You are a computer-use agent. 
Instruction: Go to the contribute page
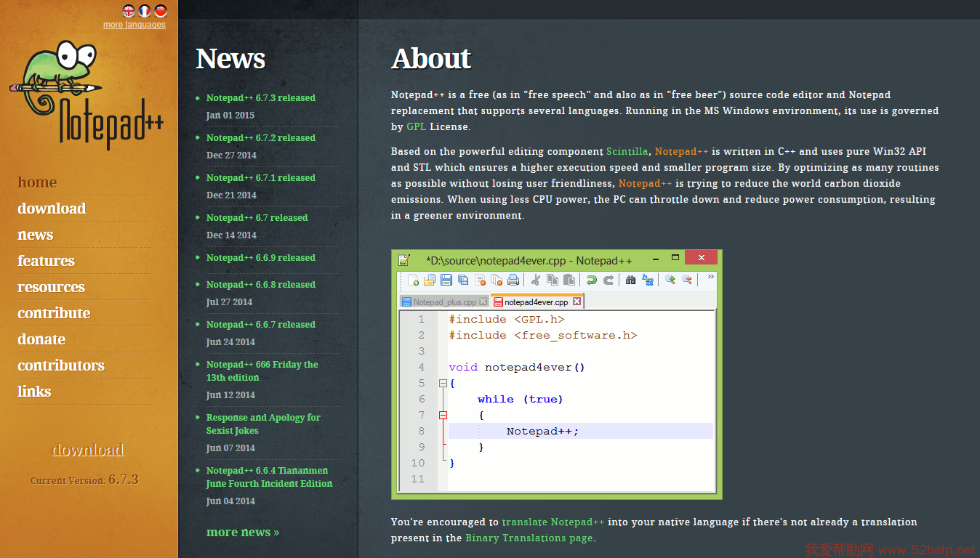[x=54, y=313]
